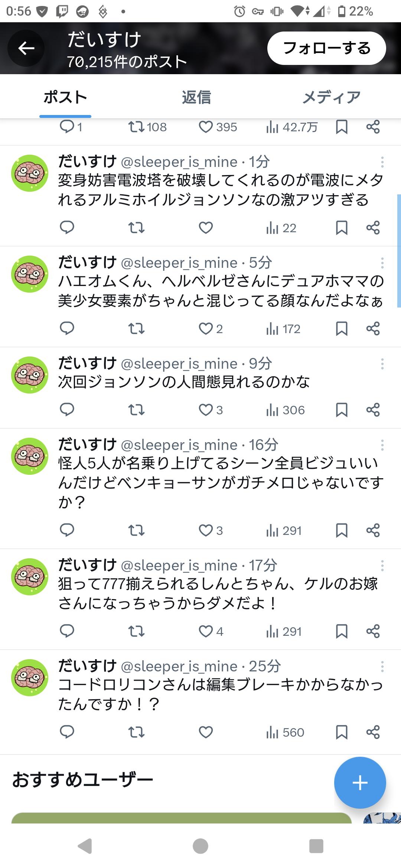
Task: Bookmark the 5分 ago ハエオムくん post
Action: tap(341, 329)
